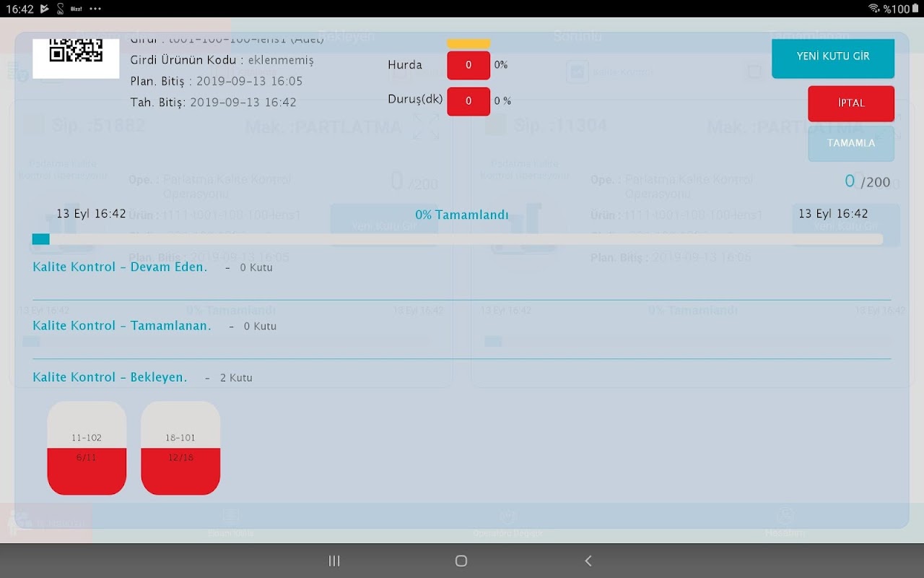Click the completion progress bar
This screenshot has height=578, width=924.
458,239
